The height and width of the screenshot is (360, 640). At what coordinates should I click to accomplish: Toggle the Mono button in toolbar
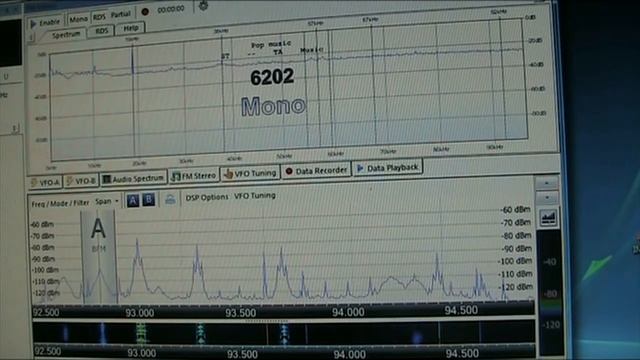[78, 19]
